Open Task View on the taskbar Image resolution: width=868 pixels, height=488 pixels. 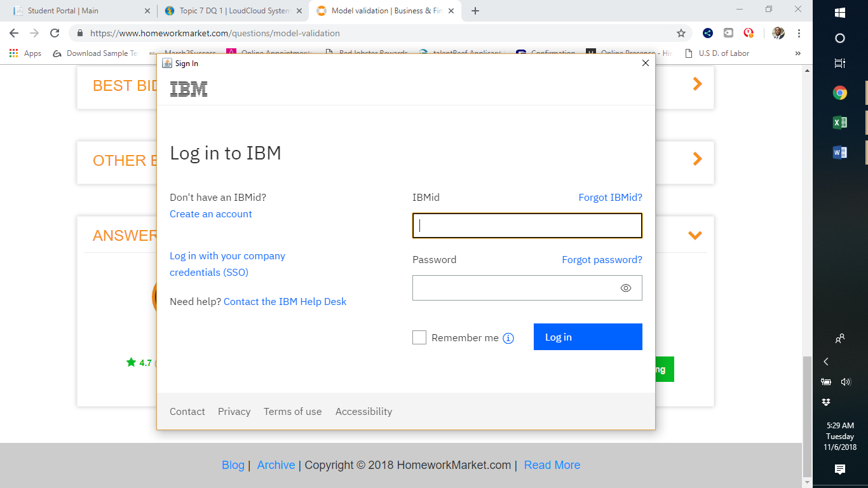pos(839,64)
